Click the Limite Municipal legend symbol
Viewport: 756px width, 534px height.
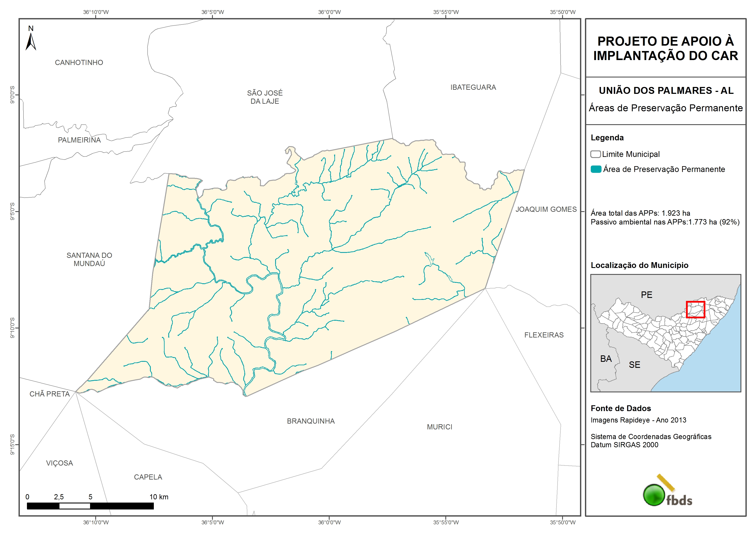(x=595, y=154)
